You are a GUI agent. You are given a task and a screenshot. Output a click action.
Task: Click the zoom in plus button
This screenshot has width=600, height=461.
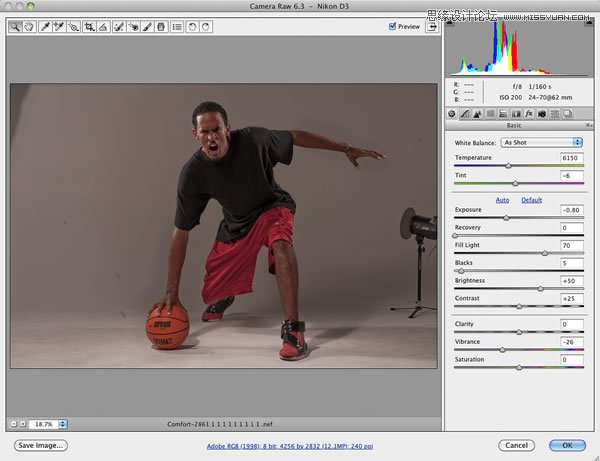[23, 424]
